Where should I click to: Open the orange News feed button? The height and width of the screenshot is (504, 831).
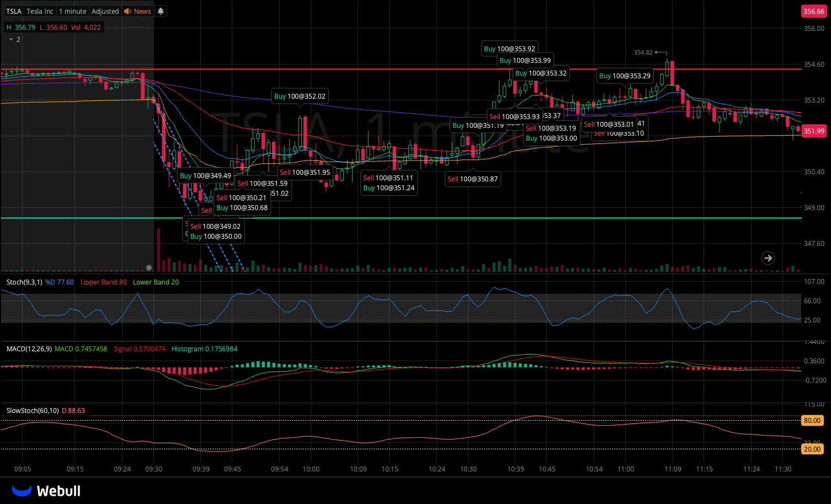point(137,11)
